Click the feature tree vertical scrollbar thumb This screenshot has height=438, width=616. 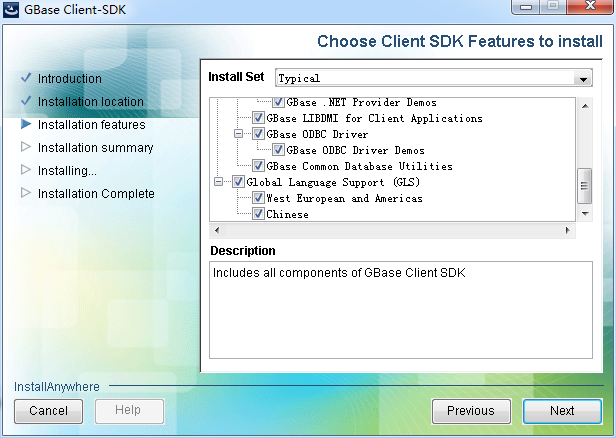585,183
